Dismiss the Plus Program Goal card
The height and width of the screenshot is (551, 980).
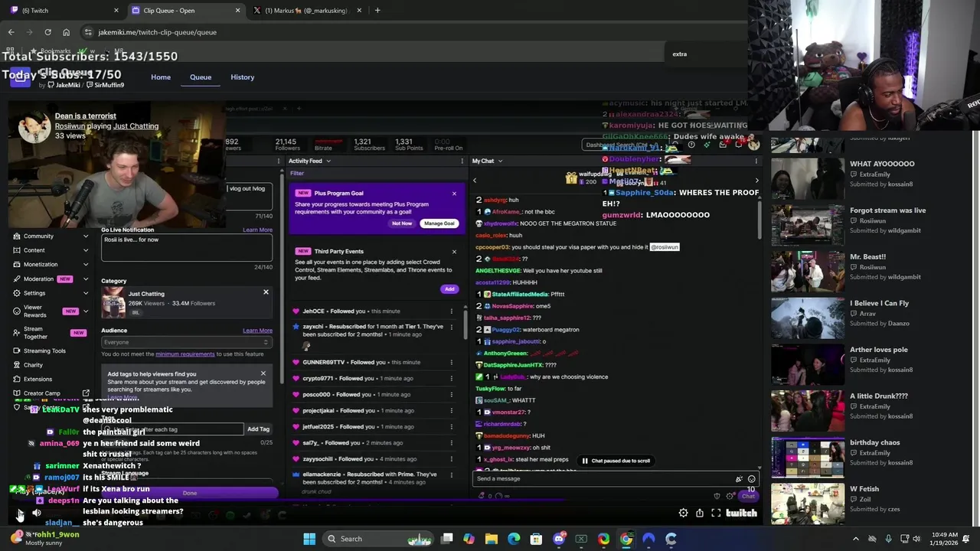pos(454,194)
